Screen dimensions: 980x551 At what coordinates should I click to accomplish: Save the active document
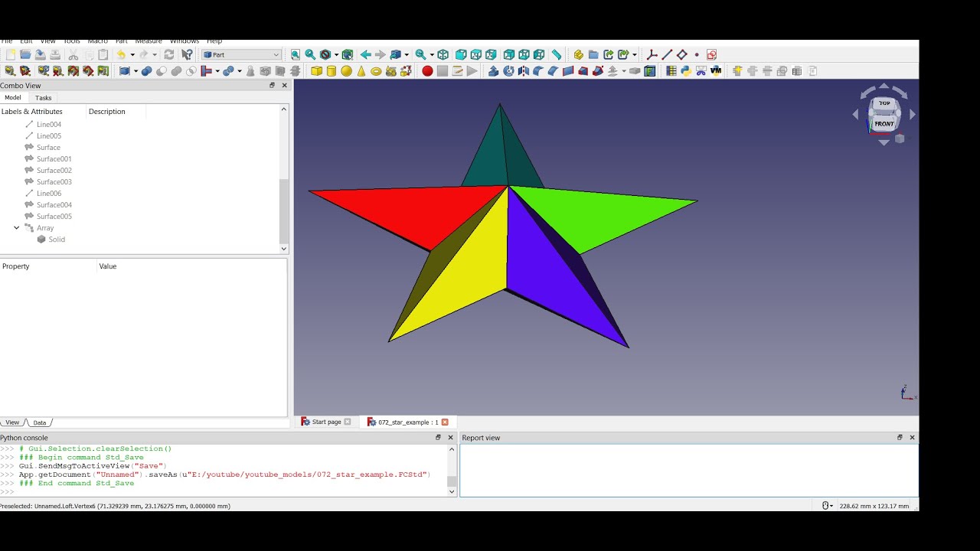[x=40, y=54]
